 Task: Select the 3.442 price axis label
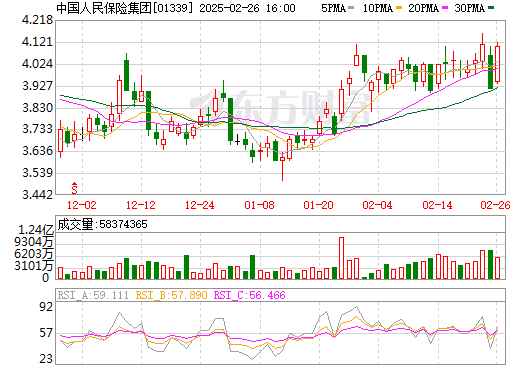tap(37, 195)
